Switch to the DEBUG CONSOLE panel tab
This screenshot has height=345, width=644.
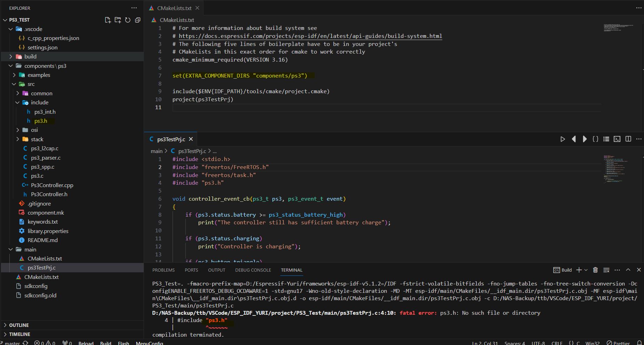[x=253, y=270]
